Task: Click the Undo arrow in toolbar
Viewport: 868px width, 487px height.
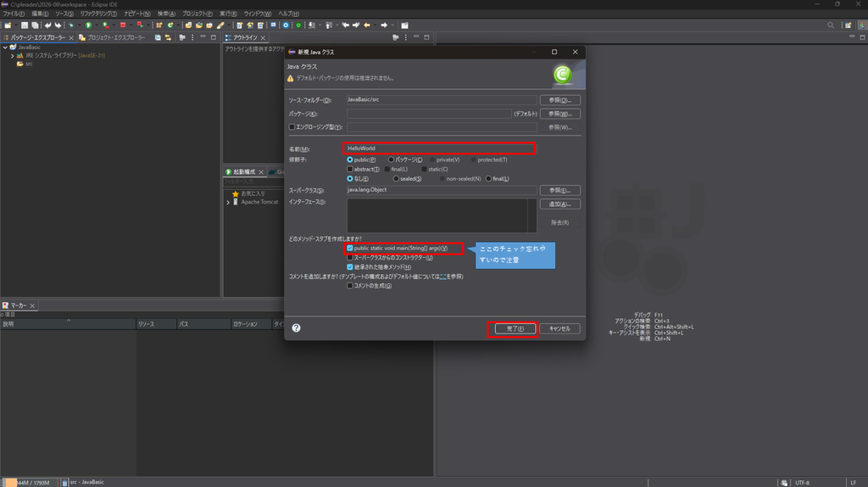Action: [47, 25]
